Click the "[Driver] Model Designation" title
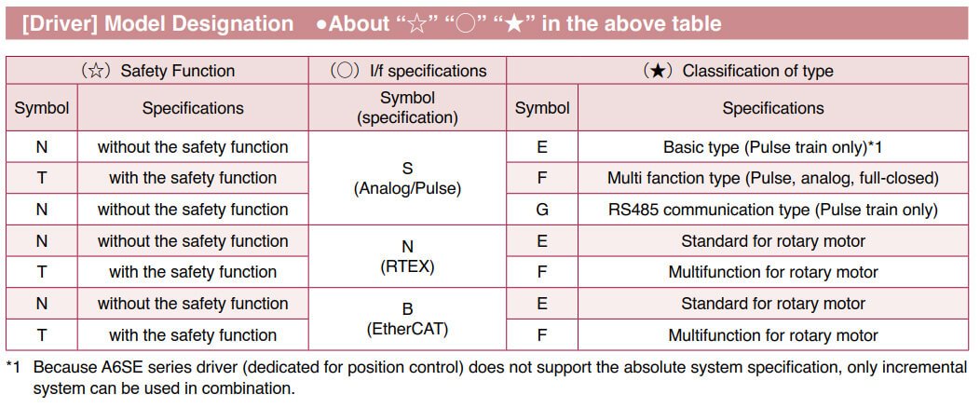Screen dimensions: 980x408 click(157, 23)
